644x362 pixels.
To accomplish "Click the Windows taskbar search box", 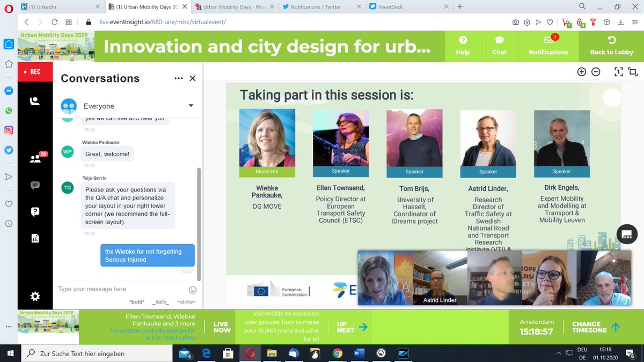I will [x=97, y=353].
